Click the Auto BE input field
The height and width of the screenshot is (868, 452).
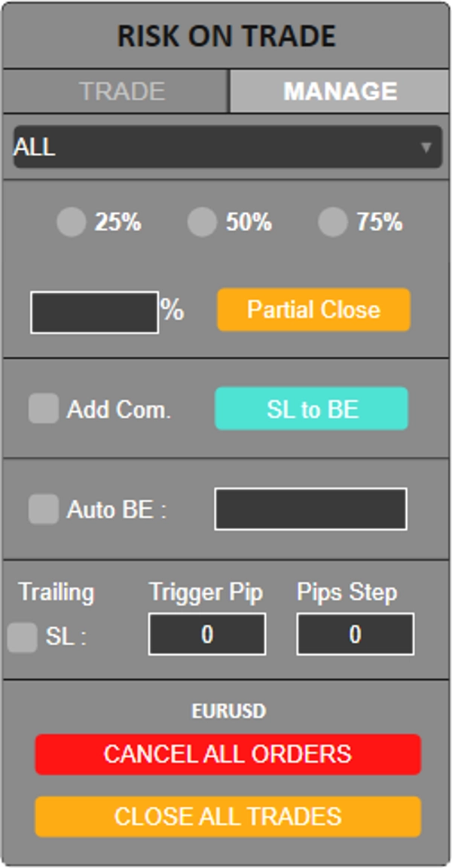[x=310, y=510]
